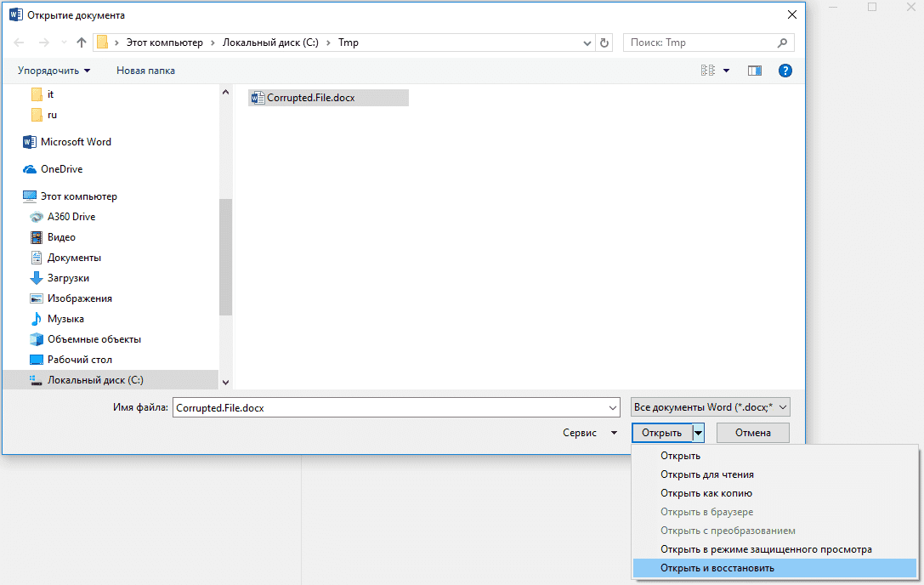The width and height of the screenshot is (924, 585).
Task: Change view layout with the view icon
Action: (708, 71)
